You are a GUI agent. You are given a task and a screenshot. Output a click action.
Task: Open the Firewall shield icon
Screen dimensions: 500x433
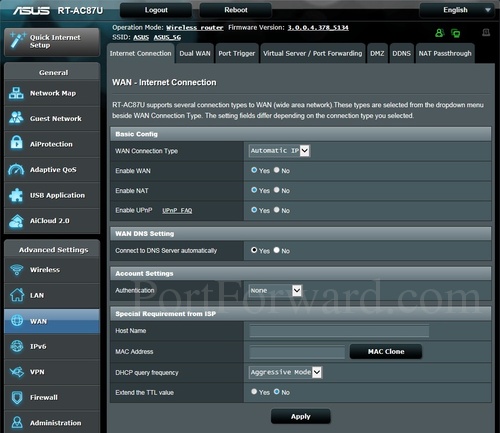click(17, 397)
